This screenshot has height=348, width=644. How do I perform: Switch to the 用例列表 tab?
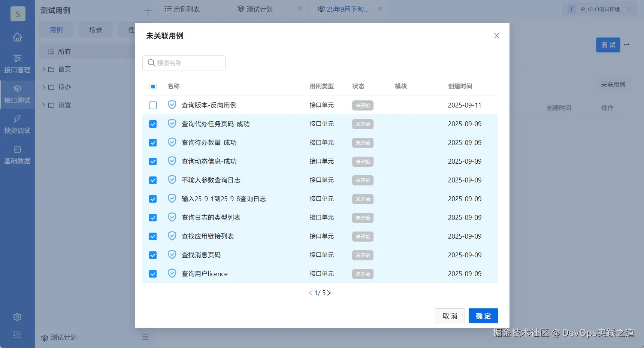[182, 9]
